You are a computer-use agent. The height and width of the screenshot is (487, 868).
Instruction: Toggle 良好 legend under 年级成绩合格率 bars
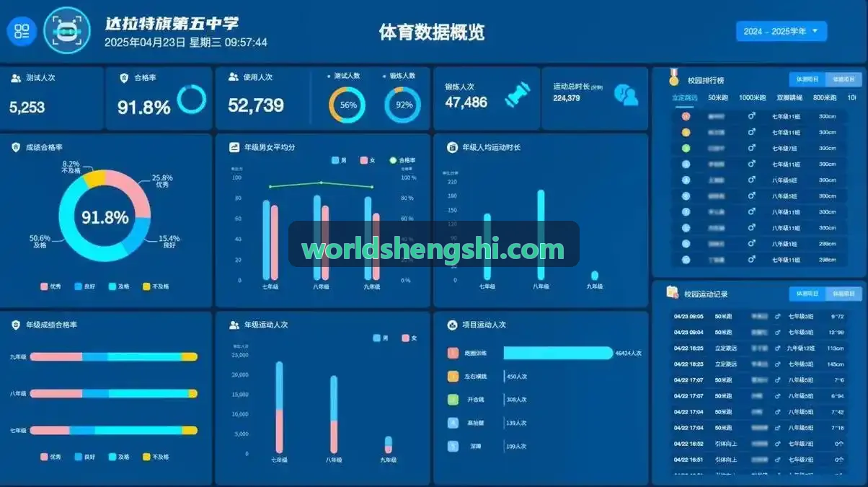tap(85, 457)
